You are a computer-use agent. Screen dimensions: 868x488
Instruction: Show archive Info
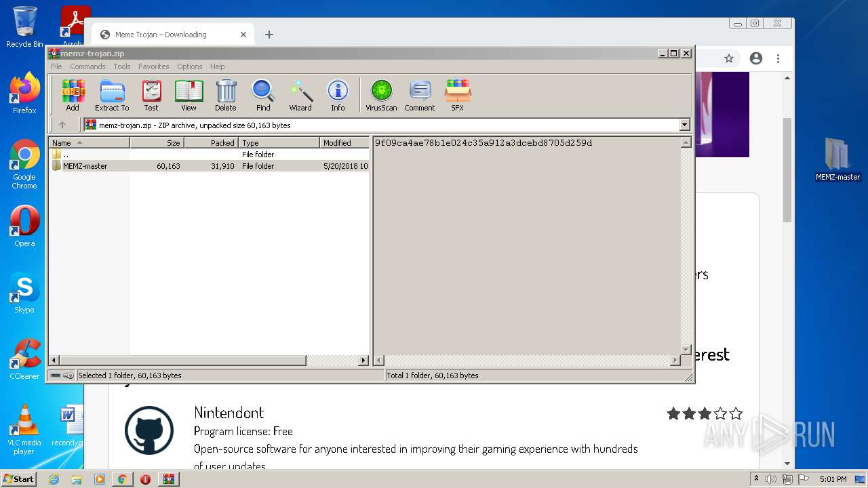point(338,95)
